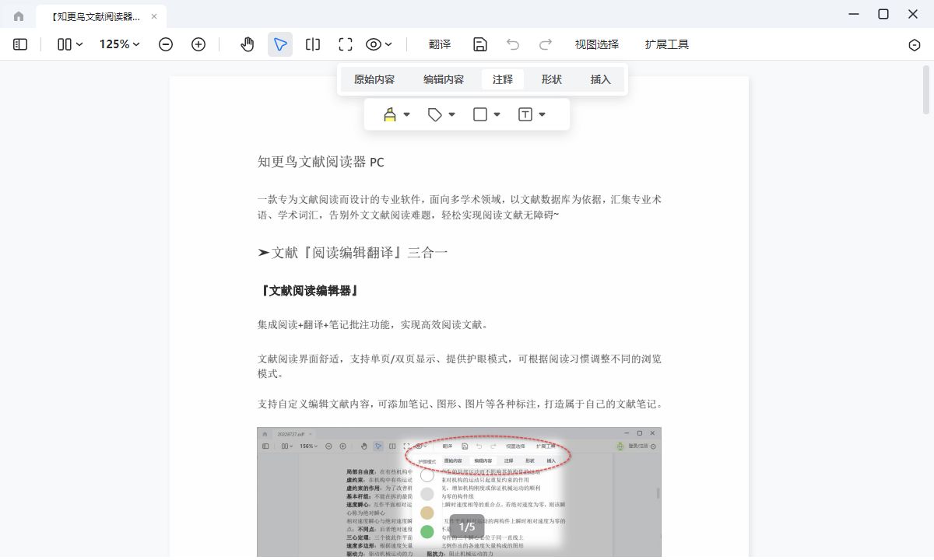Click the paragraph starting 一款专为文献阅读

point(460,207)
